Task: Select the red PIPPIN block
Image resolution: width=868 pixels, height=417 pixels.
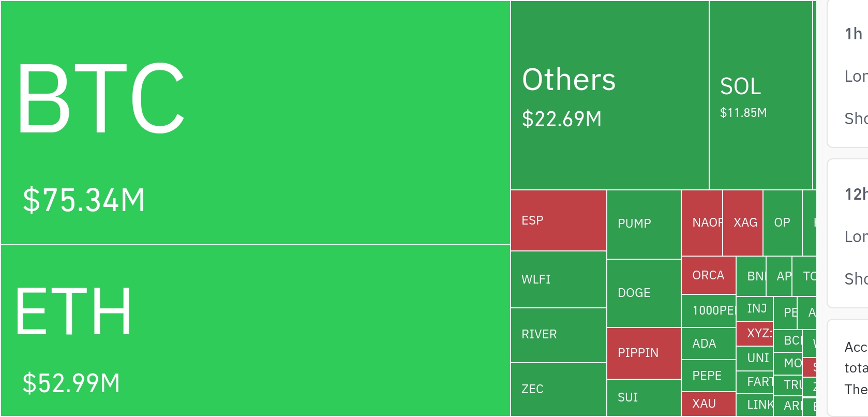Action: [643, 353]
